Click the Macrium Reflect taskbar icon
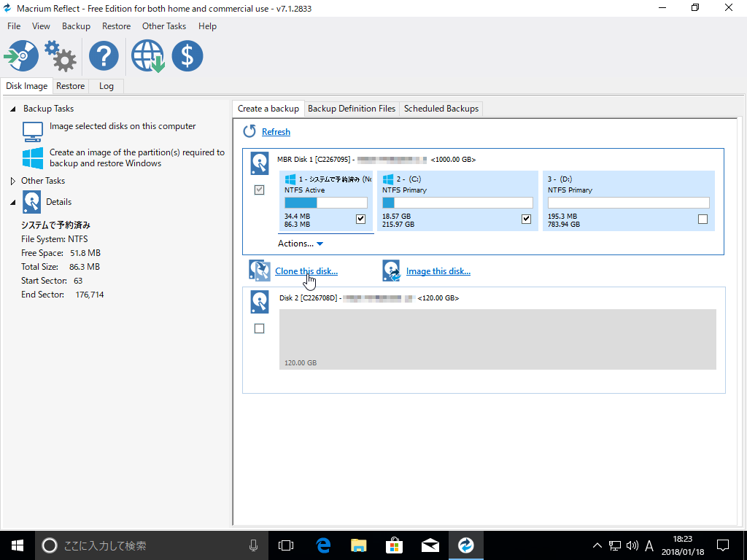This screenshot has height=560, width=747. point(466,545)
